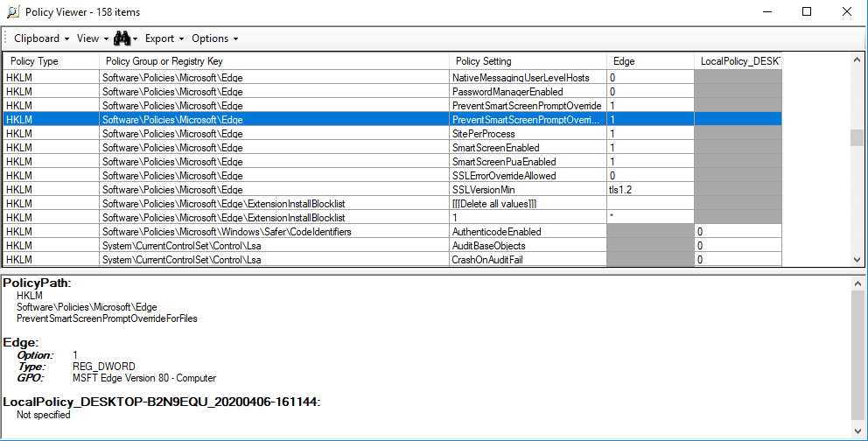The height and width of the screenshot is (441, 868).
Task: Close the Policy Viewer window
Action: [847, 11]
